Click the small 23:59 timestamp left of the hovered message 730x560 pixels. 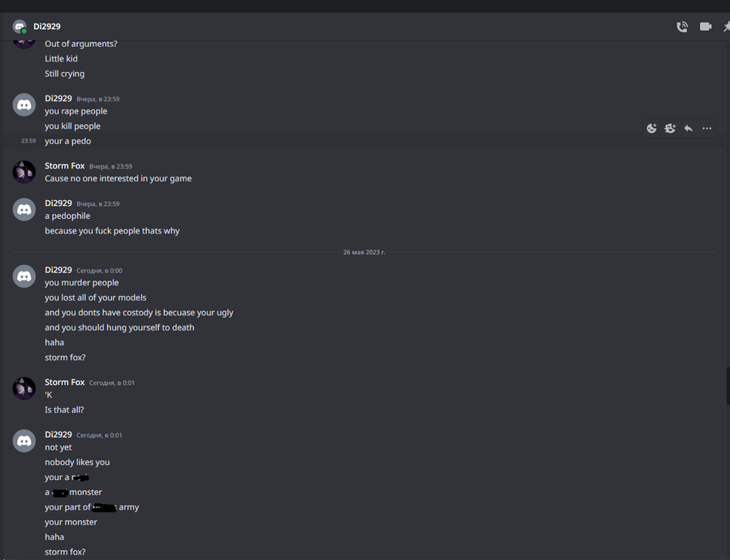click(28, 141)
